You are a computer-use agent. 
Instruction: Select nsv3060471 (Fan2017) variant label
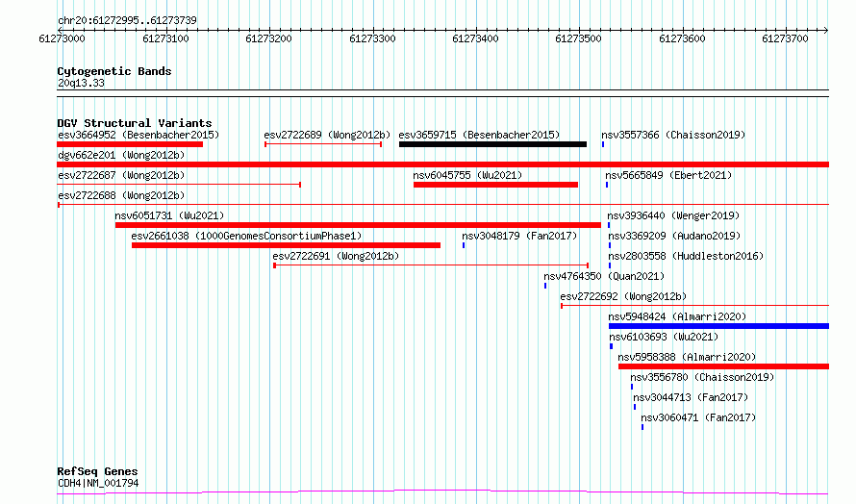click(698, 417)
